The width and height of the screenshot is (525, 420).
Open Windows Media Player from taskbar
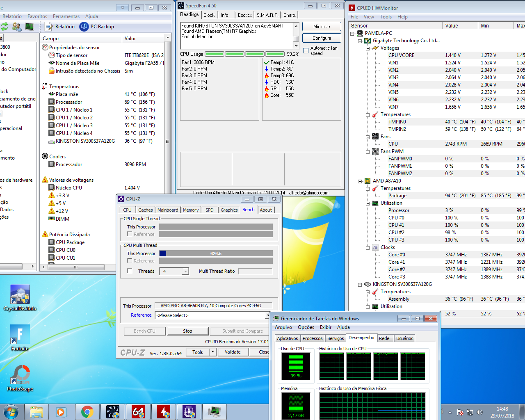point(62,412)
